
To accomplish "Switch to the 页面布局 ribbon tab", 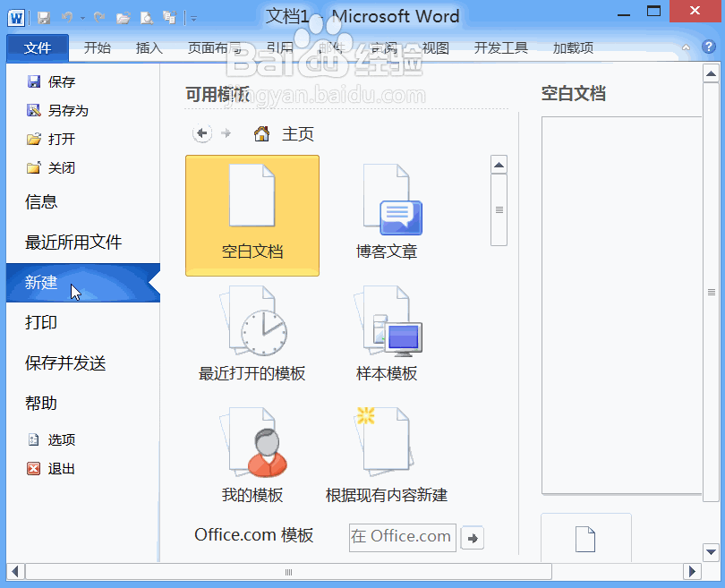I will (215, 47).
